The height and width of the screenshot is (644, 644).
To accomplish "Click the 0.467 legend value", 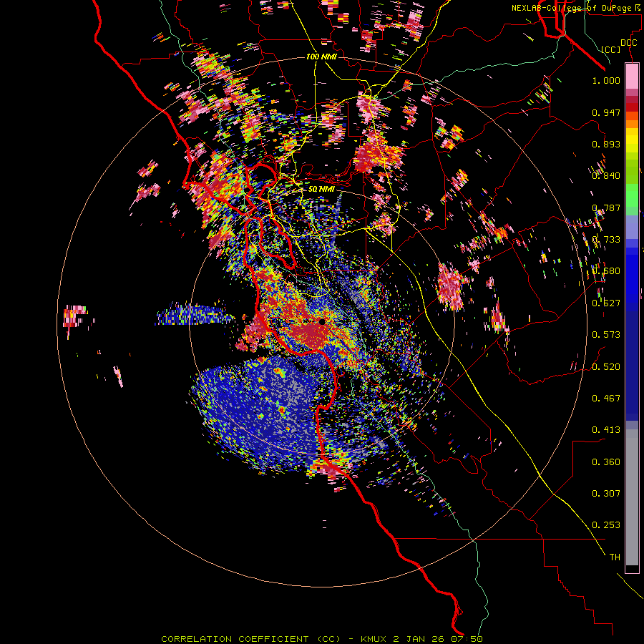I will tap(606, 399).
